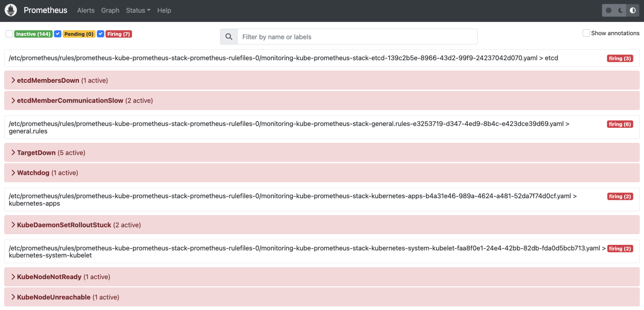Navigate to the Alerts page
Image resolution: width=644 pixels, height=310 pixels.
86,10
